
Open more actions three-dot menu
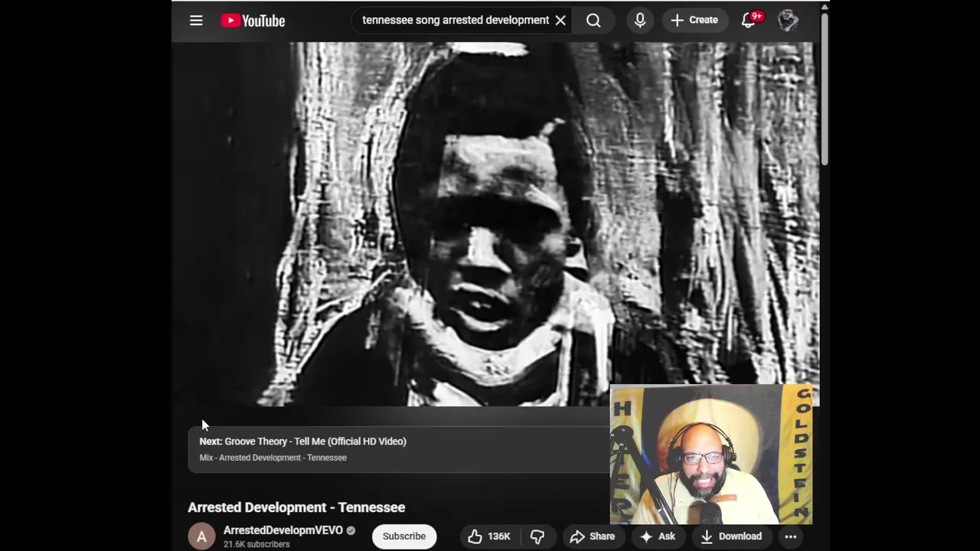791,536
